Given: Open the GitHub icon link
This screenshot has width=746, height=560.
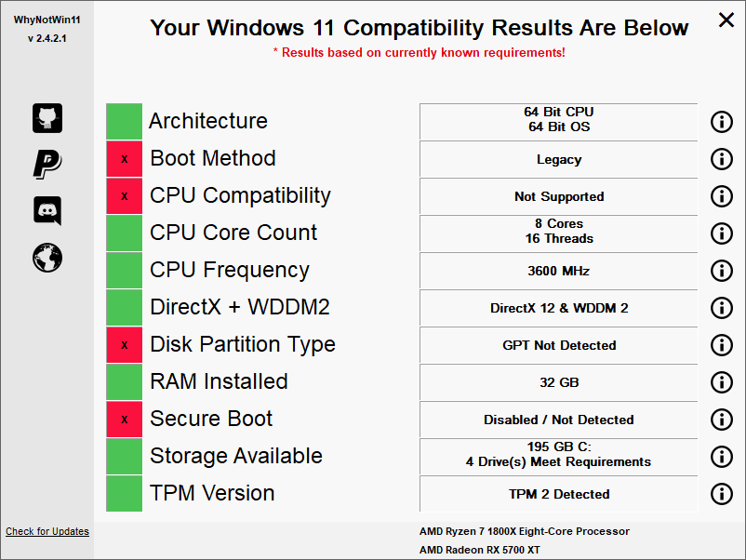Looking at the screenshot, I should tap(47, 117).
